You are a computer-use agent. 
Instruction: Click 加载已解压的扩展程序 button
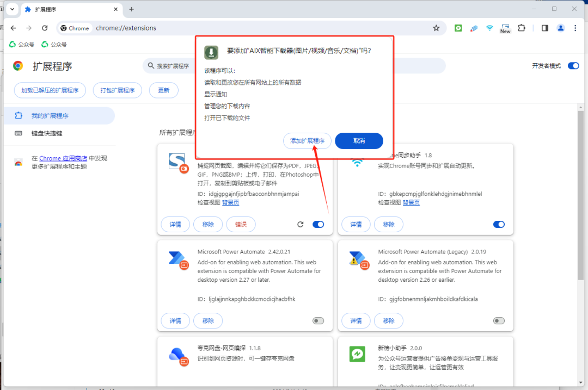point(50,90)
